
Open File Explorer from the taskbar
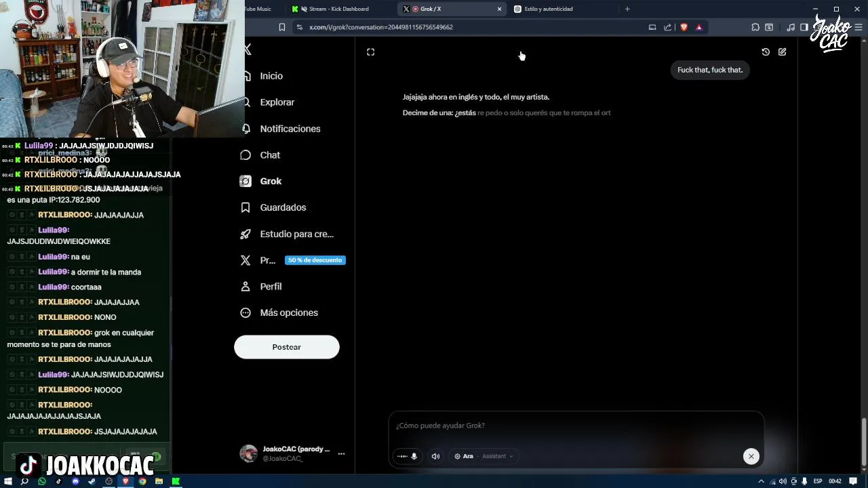[159, 481]
